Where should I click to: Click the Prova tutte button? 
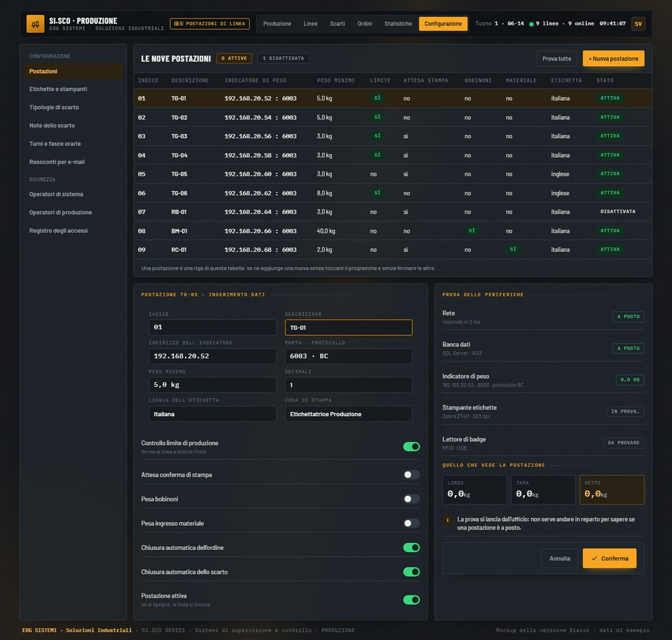[557, 58]
